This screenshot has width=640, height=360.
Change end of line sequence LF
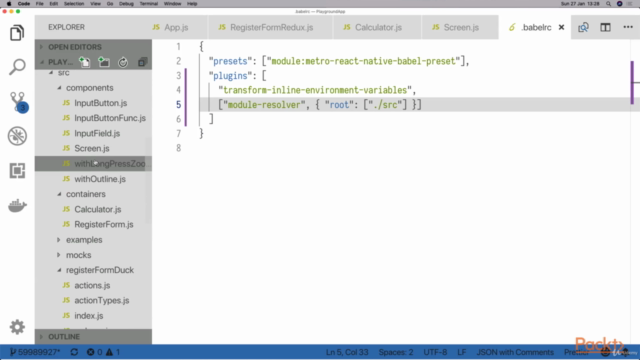pos(461,352)
